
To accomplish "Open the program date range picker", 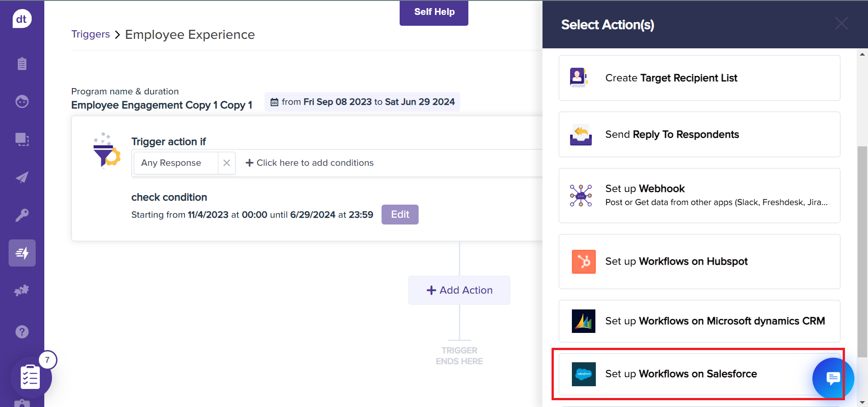I will click(363, 102).
